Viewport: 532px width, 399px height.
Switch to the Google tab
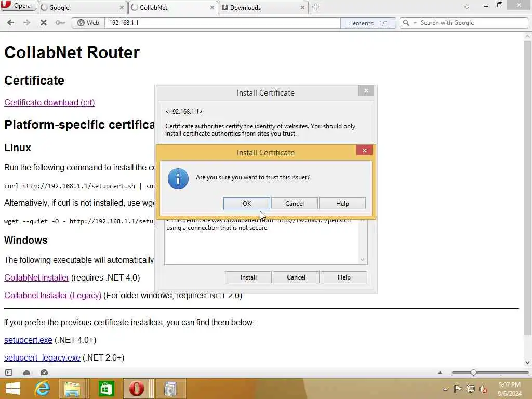82,7
